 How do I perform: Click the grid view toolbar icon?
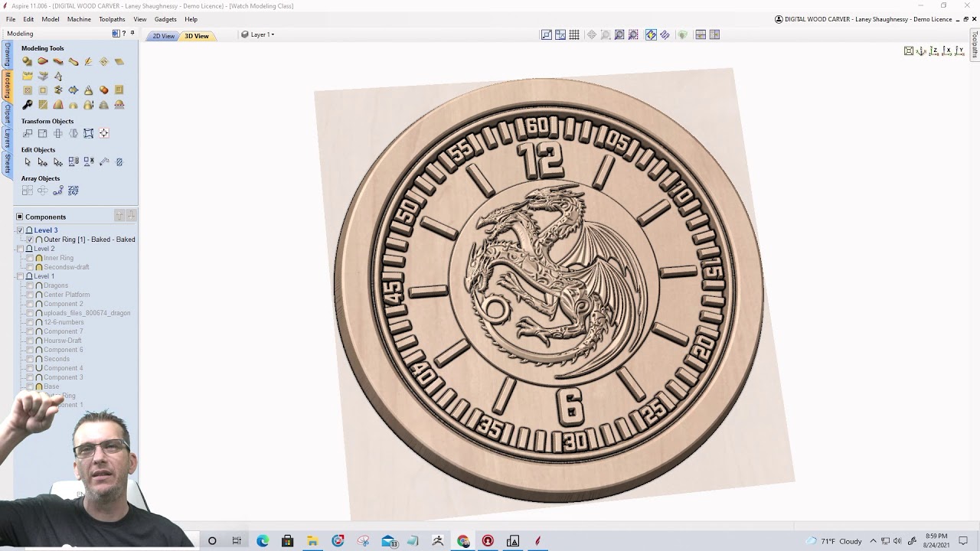pos(574,34)
